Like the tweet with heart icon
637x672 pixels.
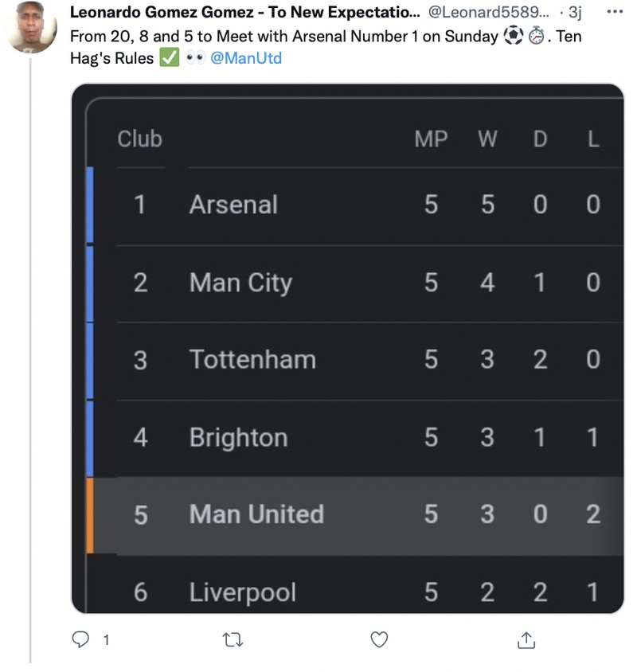click(380, 639)
